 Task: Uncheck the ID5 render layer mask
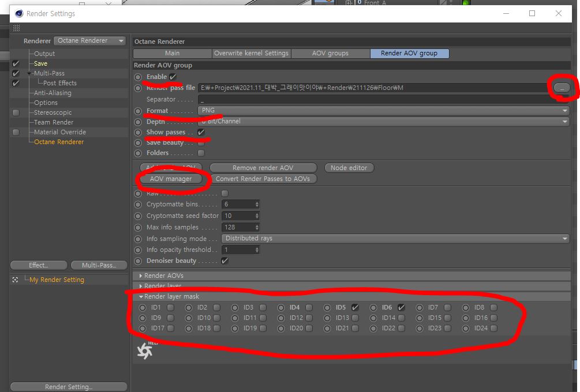pos(355,307)
